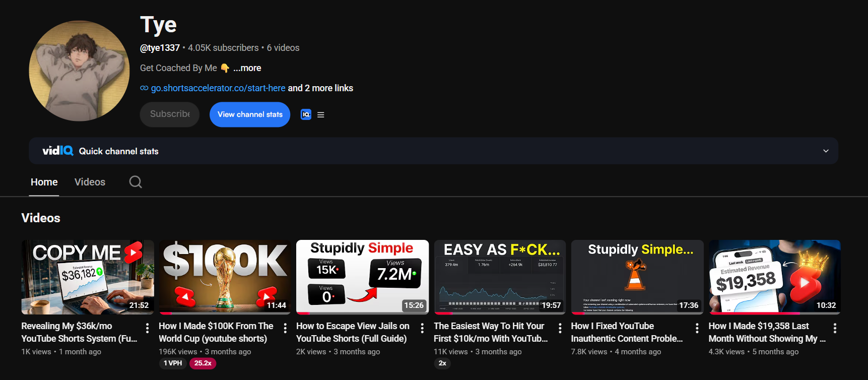Open options for Revealing My $36k/mo video
Viewport: 868px width, 380px height.
click(147, 329)
